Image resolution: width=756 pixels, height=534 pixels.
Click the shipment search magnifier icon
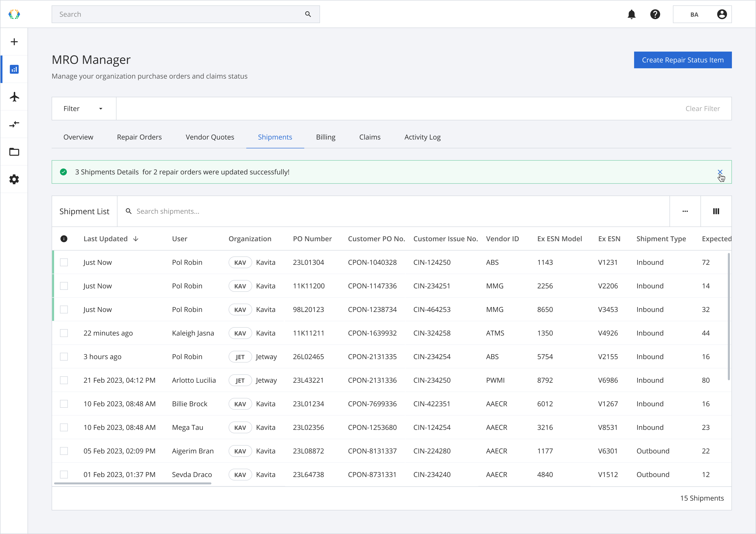click(x=129, y=211)
